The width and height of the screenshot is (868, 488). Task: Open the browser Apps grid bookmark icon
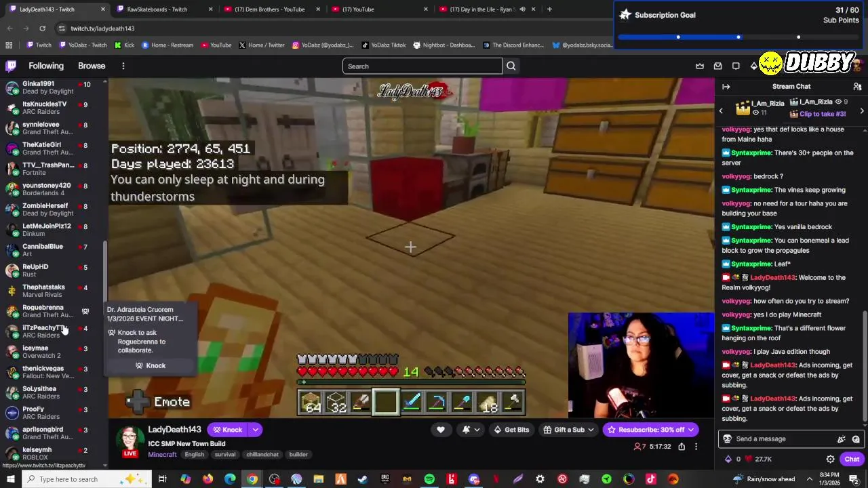click(9, 45)
